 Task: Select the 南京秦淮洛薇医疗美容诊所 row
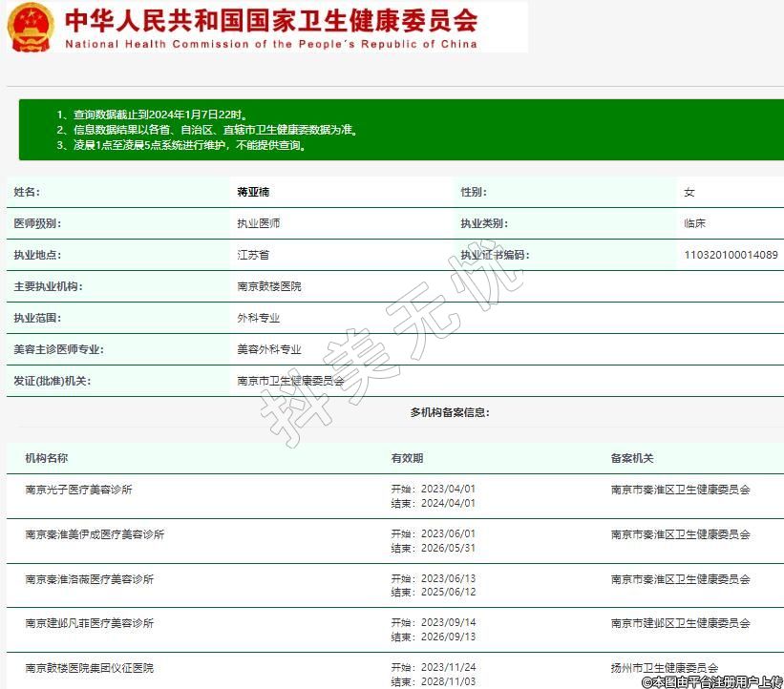coord(89,579)
